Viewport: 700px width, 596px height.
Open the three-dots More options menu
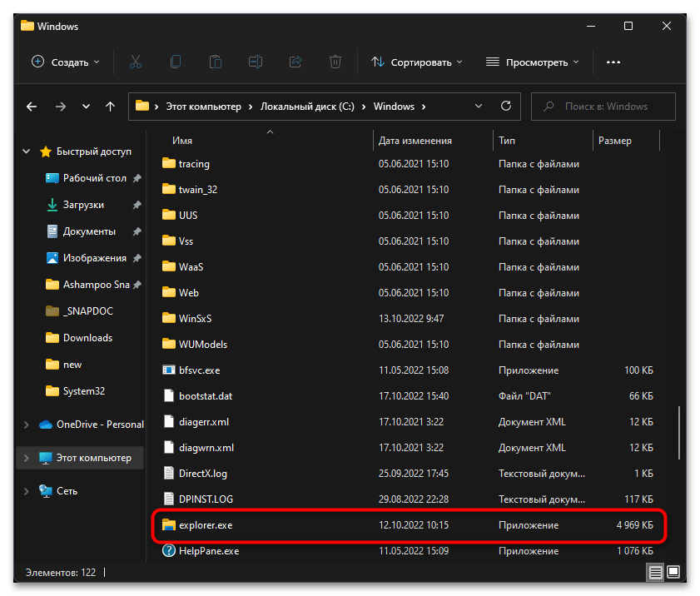(x=613, y=62)
